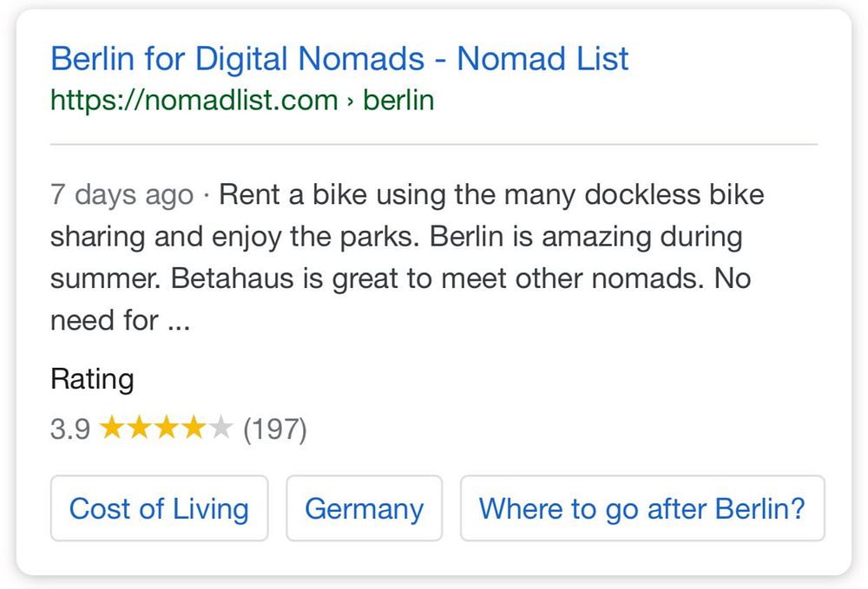868x589 pixels.
Task: Click the first gold rating star
Action: coord(113,428)
